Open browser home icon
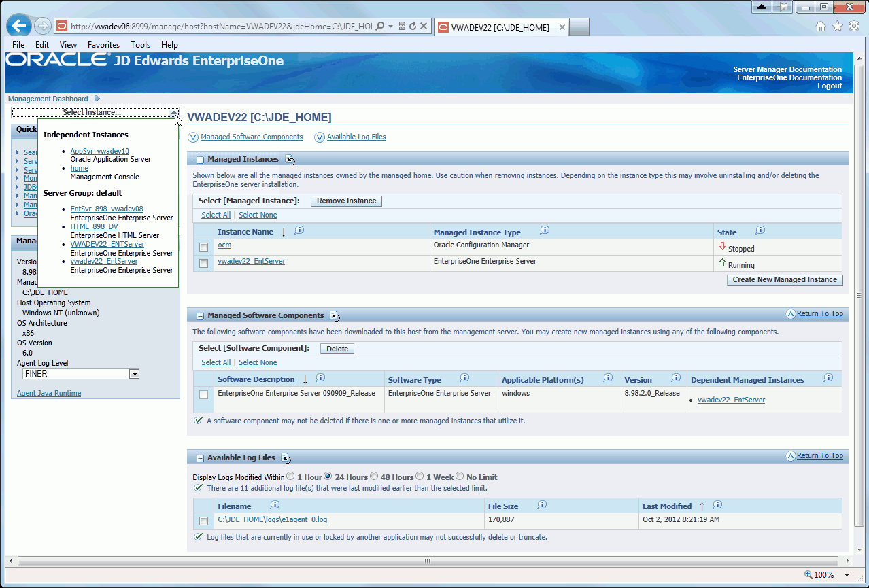 click(x=821, y=27)
